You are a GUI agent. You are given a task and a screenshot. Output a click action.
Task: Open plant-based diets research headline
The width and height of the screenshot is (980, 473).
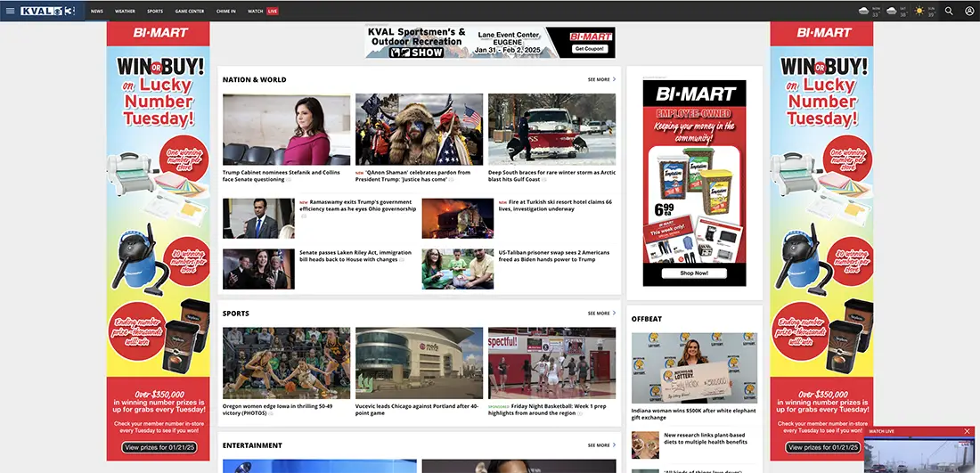click(706, 438)
